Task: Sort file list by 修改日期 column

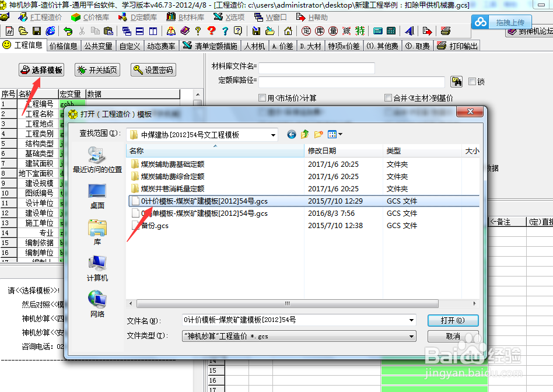Action: point(344,151)
